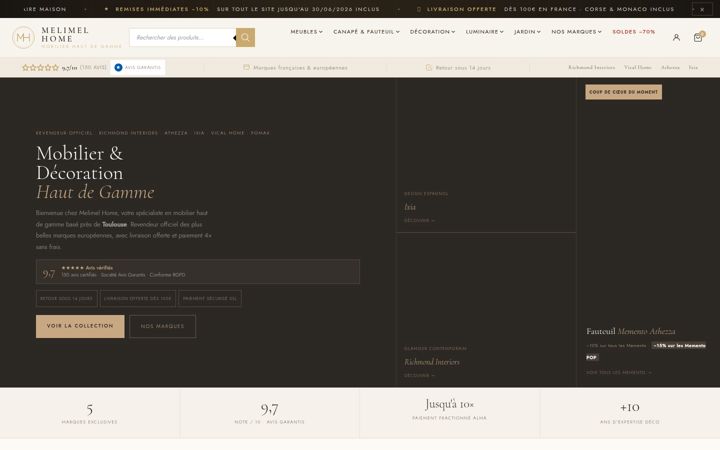Expand the Luminaire menu

[484, 32]
